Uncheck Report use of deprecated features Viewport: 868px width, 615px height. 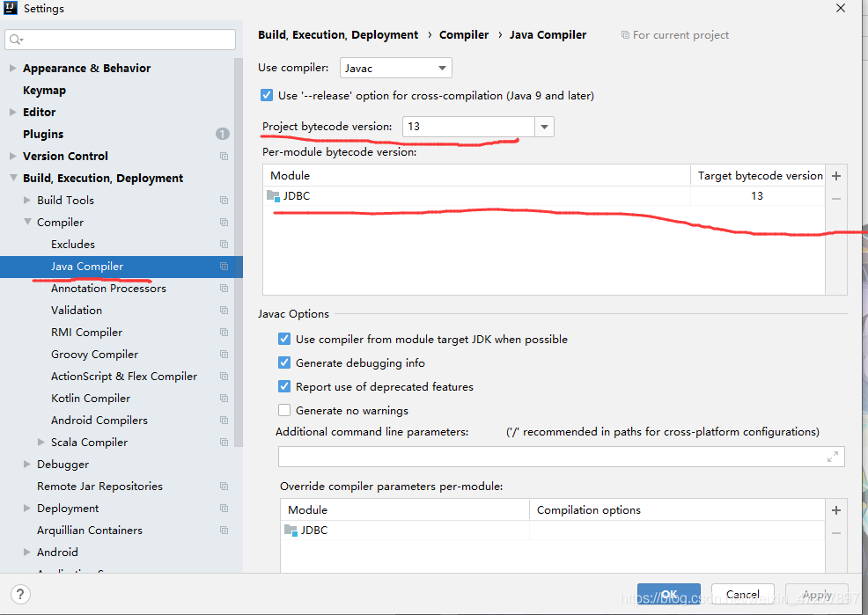[x=284, y=386]
